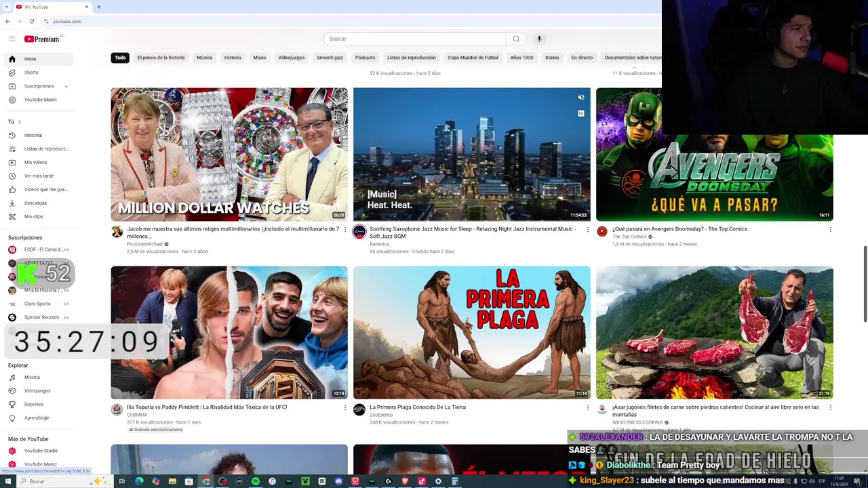
Task: Open Spinnin' Records subscription channel
Action: coord(38,317)
